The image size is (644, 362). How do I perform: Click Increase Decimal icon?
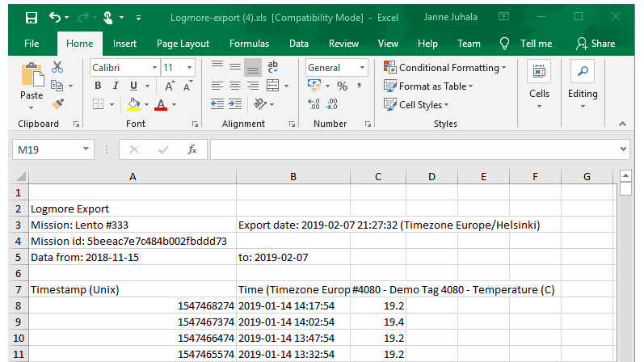314,104
